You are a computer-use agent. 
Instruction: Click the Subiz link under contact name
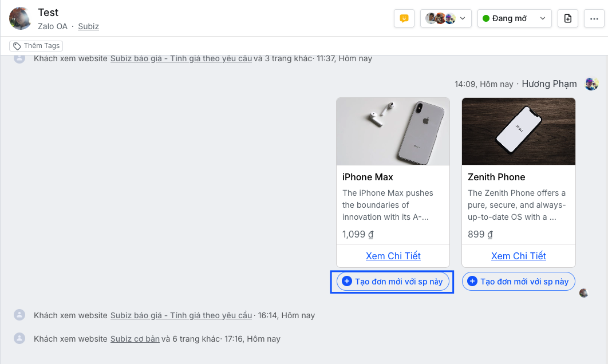[88, 26]
